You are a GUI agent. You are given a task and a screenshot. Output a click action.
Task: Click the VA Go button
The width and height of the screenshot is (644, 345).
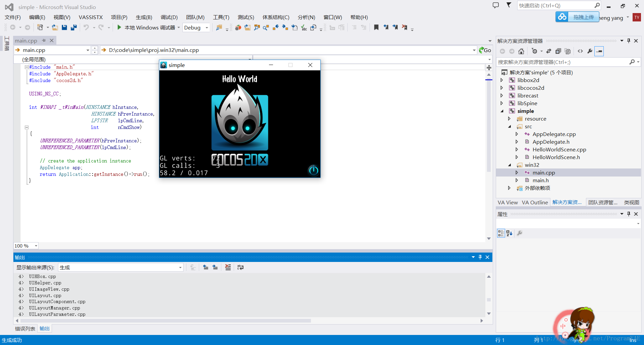pos(485,50)
